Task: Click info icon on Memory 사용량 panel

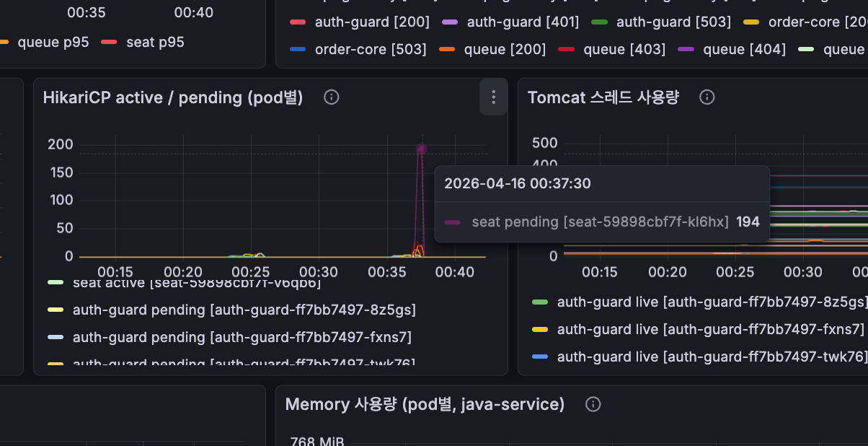Action: point(593,405)
